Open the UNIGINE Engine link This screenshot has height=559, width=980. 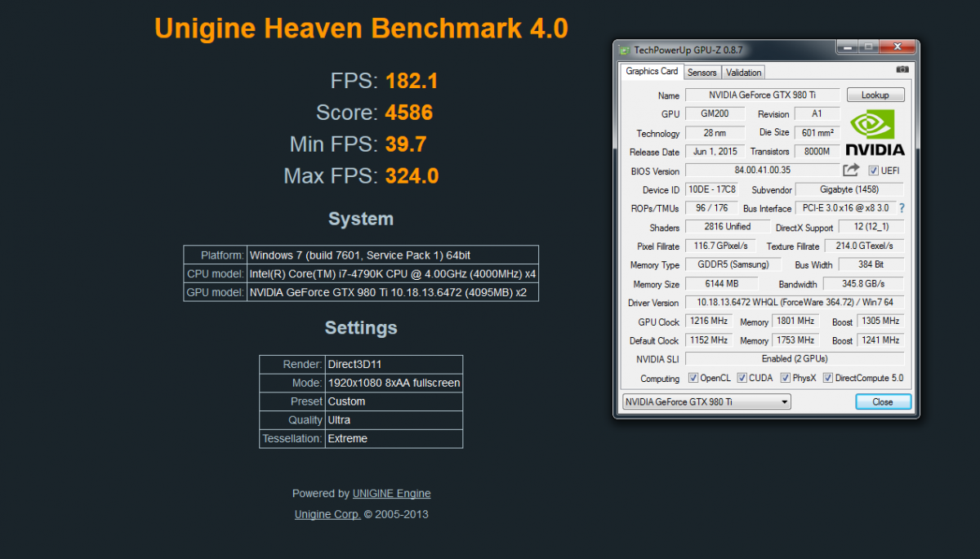391,493
